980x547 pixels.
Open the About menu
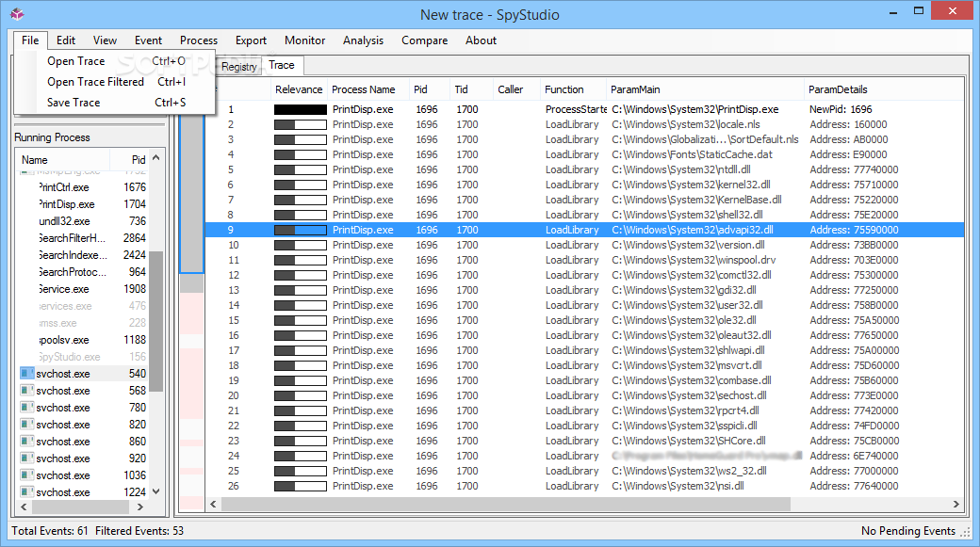pyautogui.click(x=481, y=40)
